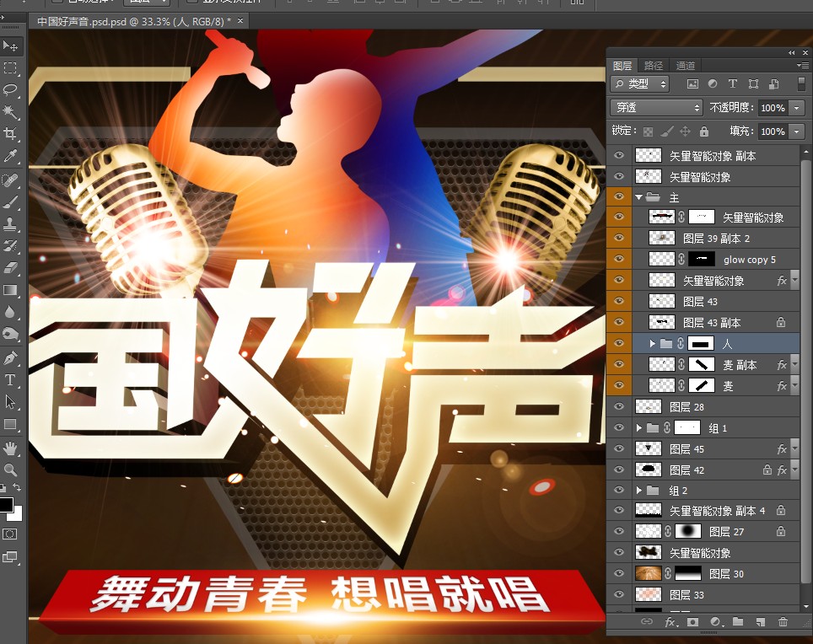Add a layer style (fx) button
The width and height of the screenshot is (813, 644).
click(670, 621)
